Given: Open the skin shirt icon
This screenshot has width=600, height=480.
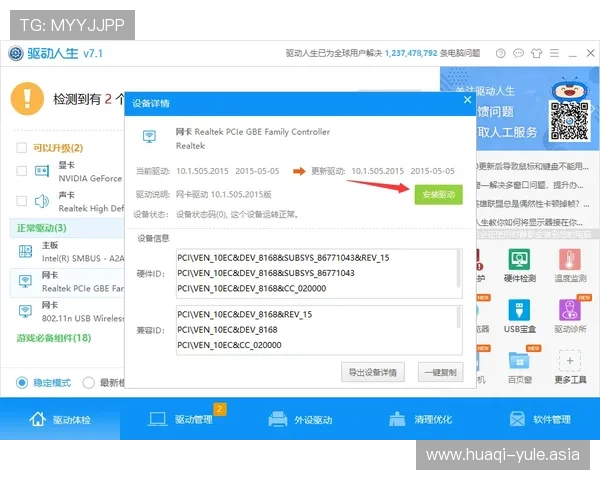Looking at the screenshot, I should coord(536,53).
